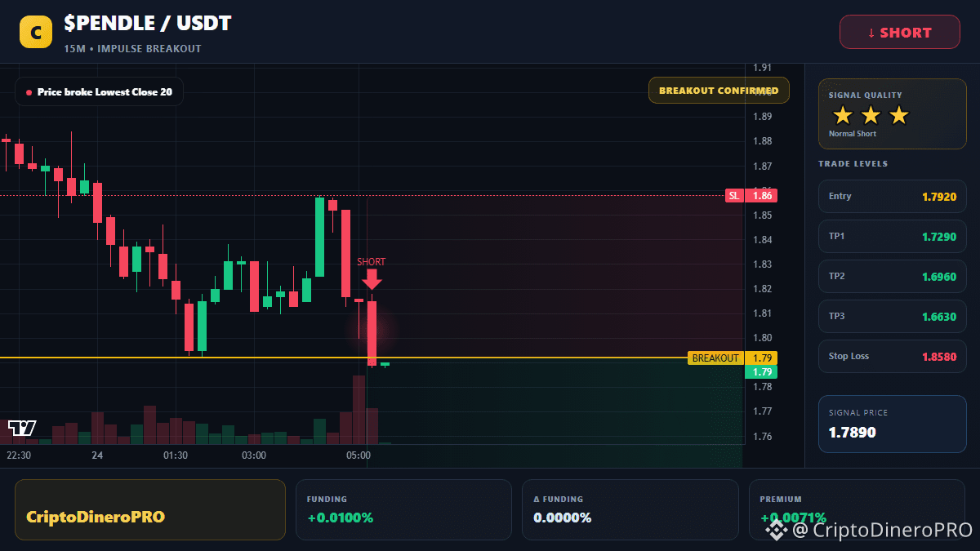Click the Signal Quality heading
The height and width of the screenshot is (551, 980).
865,96
